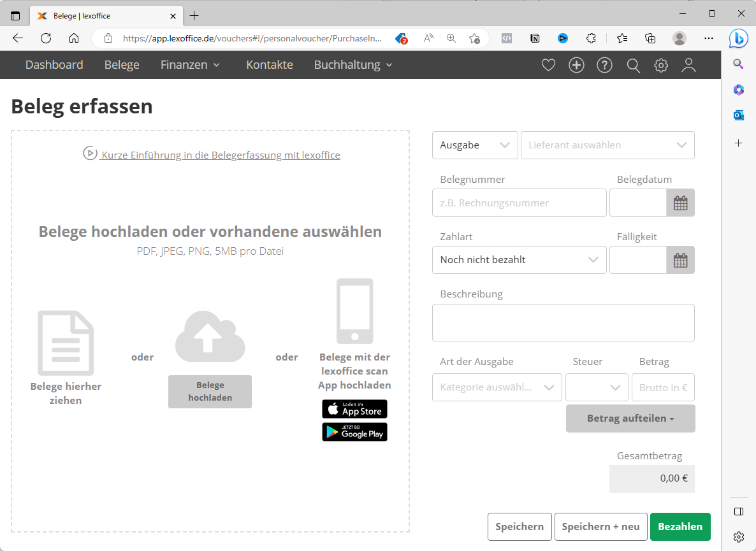
Task: Open Copilot in the Edge sidebar
Action: 738,39
